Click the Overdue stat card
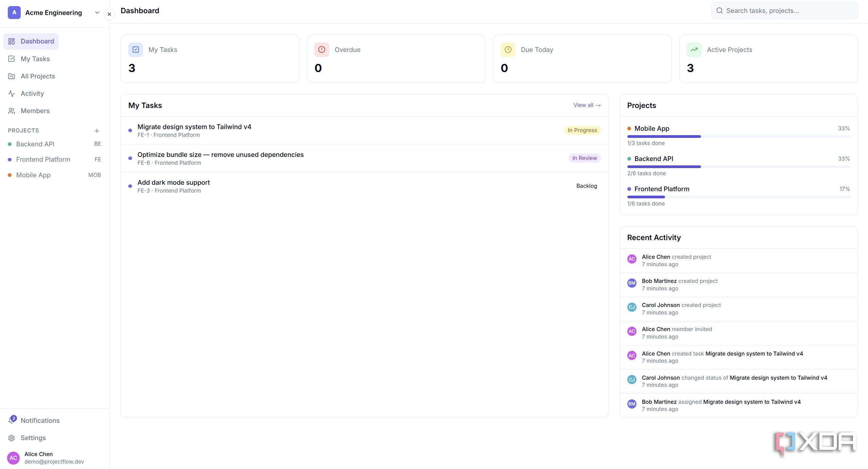 (396, 59)
